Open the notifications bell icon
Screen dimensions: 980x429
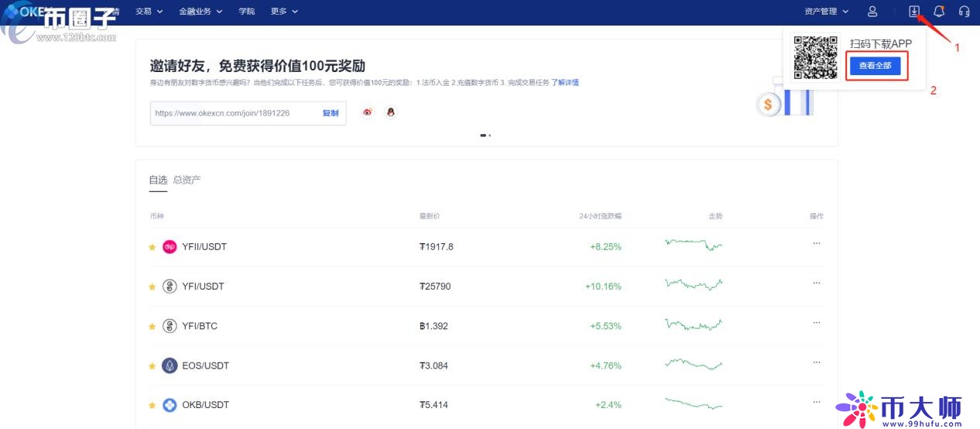coord(939,12)
